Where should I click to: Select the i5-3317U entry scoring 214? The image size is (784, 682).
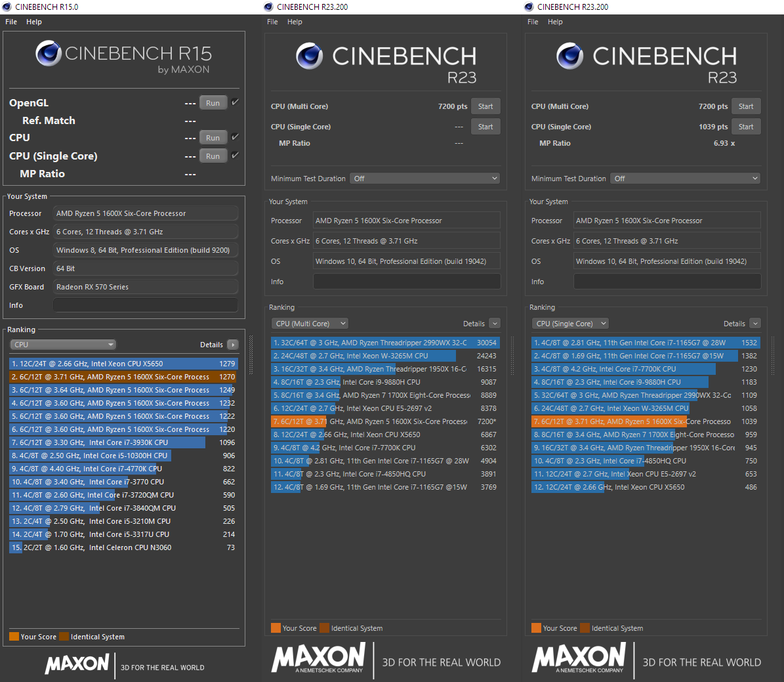[123, 534]
